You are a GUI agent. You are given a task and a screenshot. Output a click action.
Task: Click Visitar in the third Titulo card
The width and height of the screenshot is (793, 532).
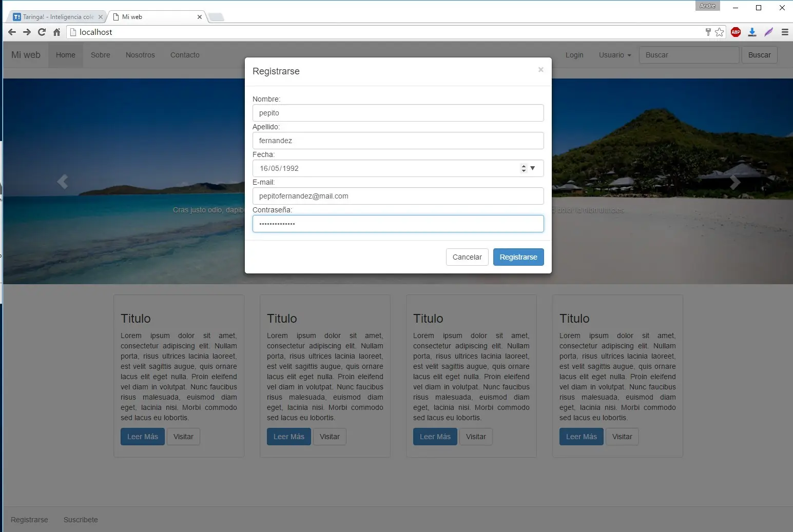[476, 437]
